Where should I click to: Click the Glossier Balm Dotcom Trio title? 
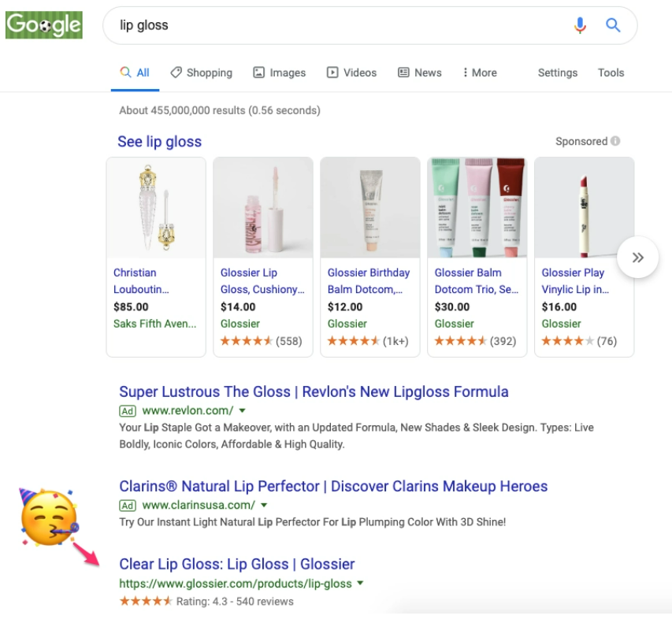click(477, 281)
